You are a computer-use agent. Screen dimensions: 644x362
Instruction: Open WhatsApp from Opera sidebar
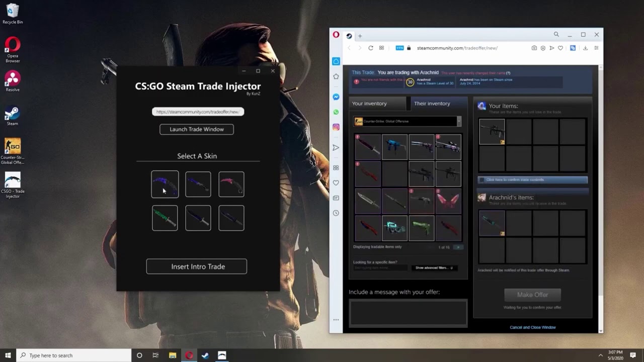click(x=336, y=112)
